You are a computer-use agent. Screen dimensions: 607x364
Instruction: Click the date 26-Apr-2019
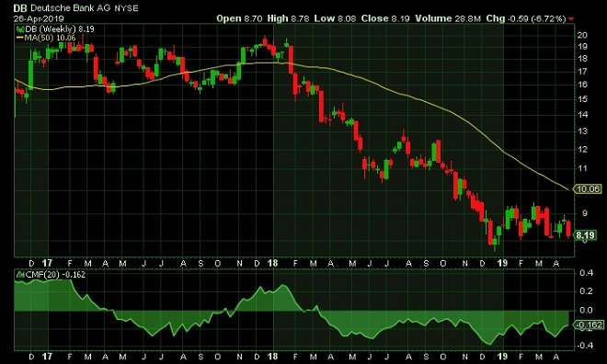(x=39, y=18)
